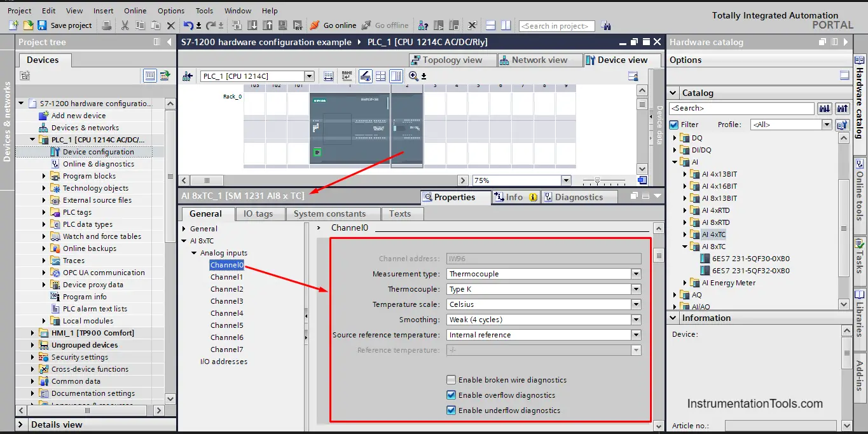Click the Zoom magnifier icon in device view
The height and width of the screenshot is (434, 868).
414,76
